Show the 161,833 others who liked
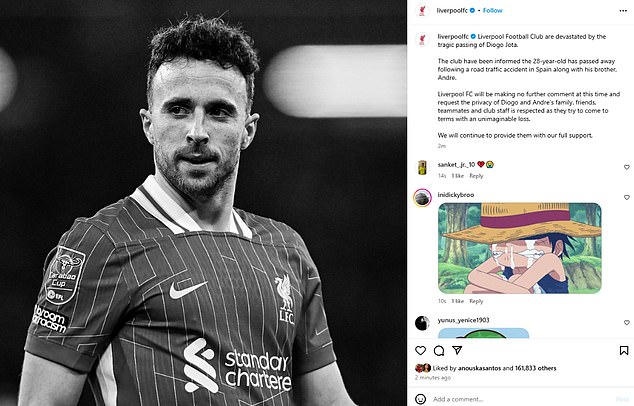 click(535, 368)
